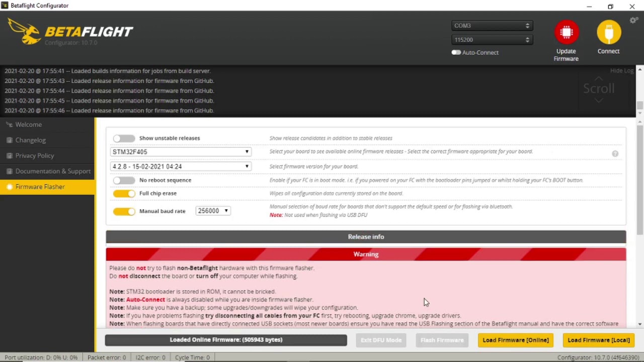Turn off Manual baud rate switch
The image size is (644, 362).
tap(124, 211)
